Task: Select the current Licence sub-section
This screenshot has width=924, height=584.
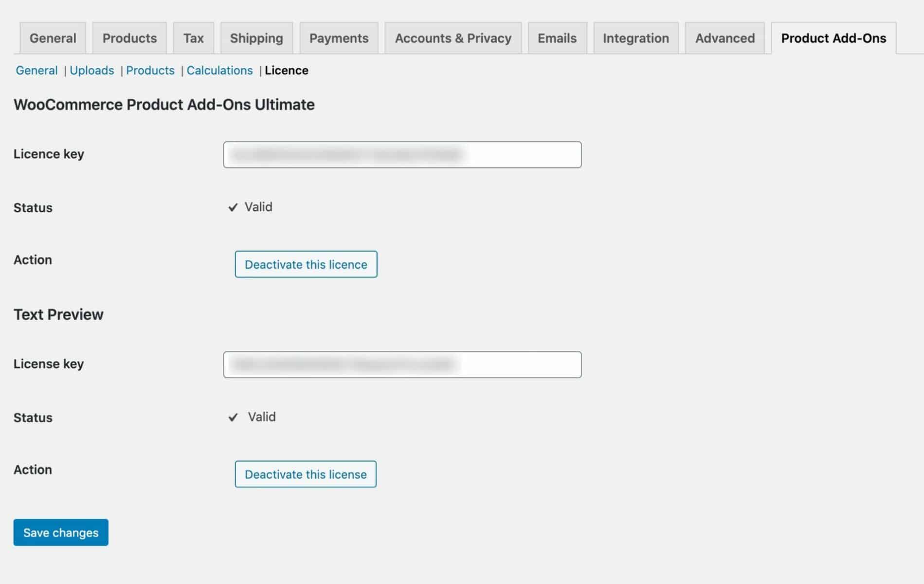Action: click(x=287, y=71)
